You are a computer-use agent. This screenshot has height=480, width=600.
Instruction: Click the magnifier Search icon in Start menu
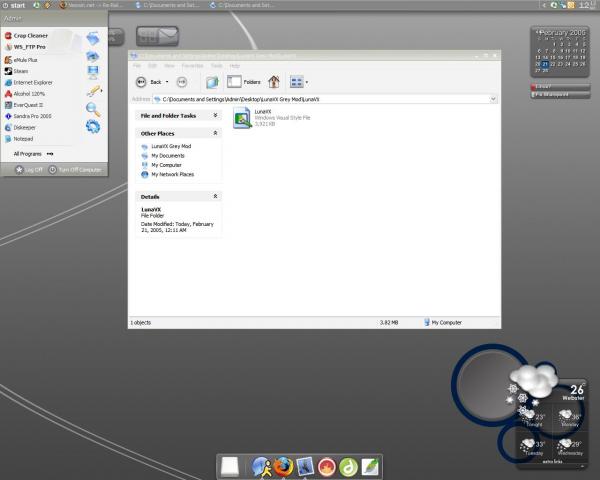pyautogui.click(x=93, y=109)
